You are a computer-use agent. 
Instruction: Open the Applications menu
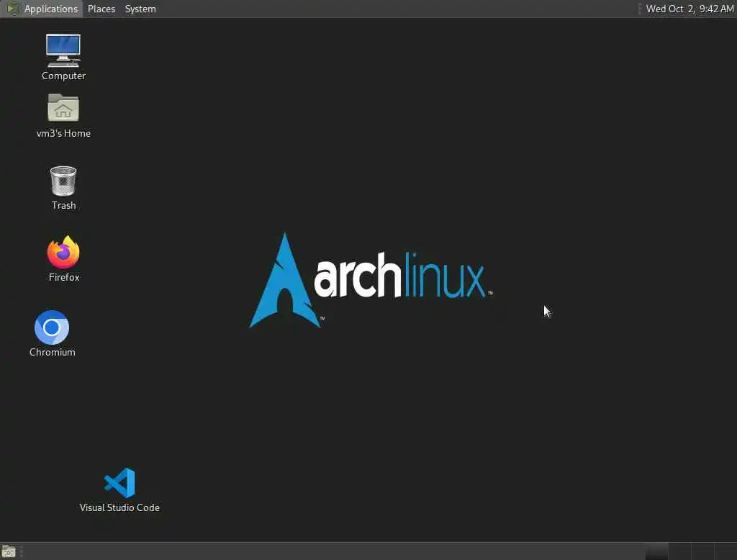(x=42, y=9)
